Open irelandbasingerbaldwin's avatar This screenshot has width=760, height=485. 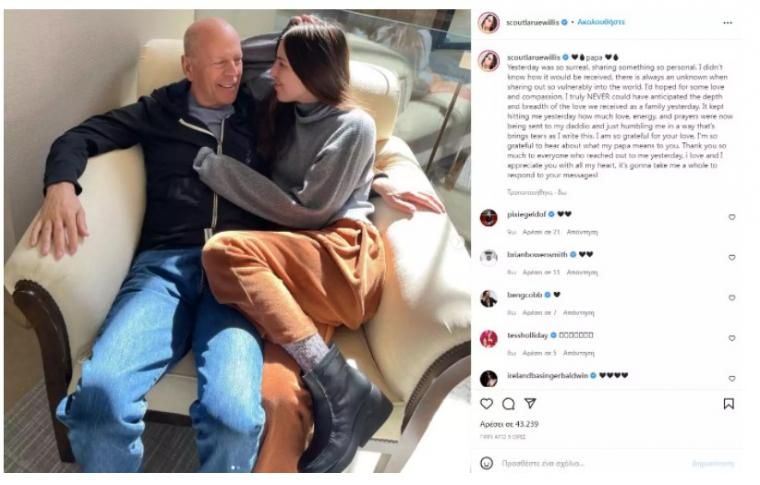(x=489, y=378)
